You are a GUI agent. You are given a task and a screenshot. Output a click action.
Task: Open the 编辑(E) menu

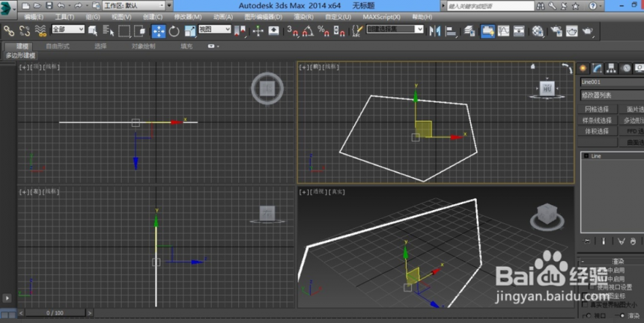34,16
